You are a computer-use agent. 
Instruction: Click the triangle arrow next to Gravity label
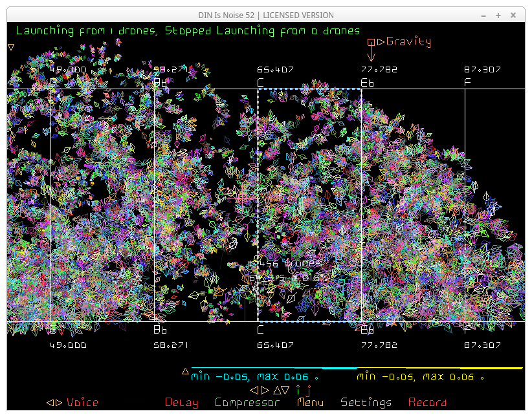(381, 42)
